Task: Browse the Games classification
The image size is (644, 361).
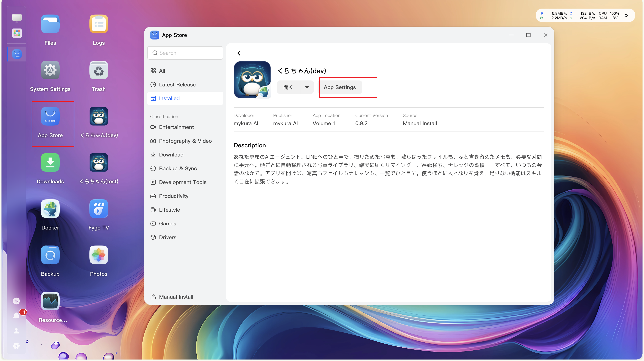Action: pos(185,224)
